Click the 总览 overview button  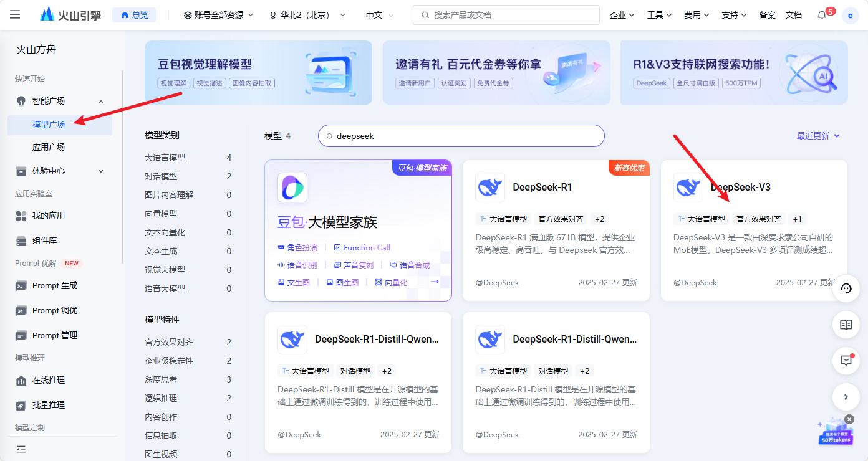(134, 15)
